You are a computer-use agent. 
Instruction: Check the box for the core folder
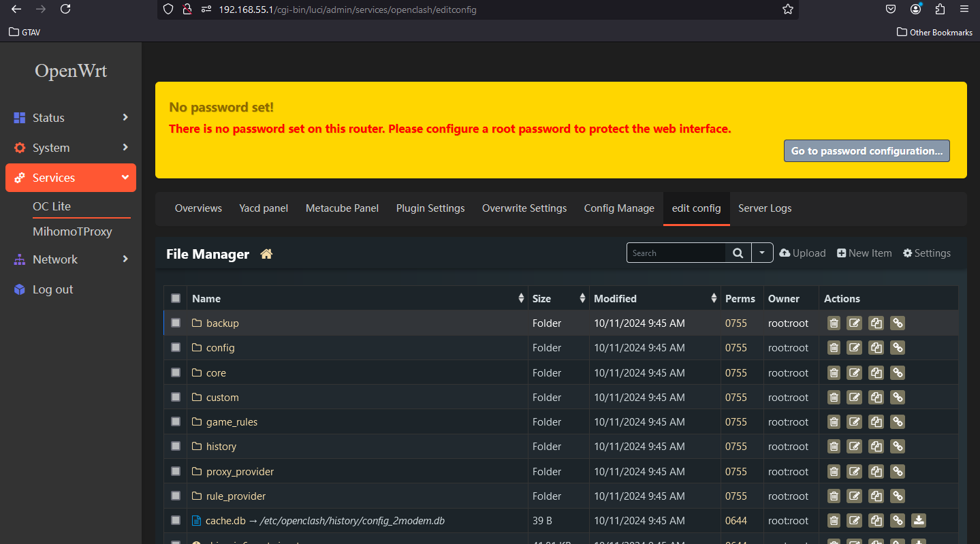(176, 372)
